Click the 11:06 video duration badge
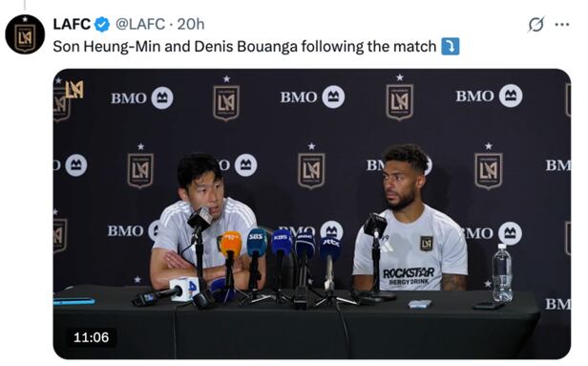Viewport: 588px width, 366px height. [91, 337]
